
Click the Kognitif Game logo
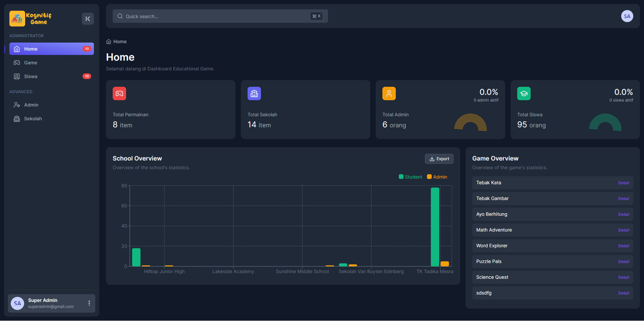31,19
